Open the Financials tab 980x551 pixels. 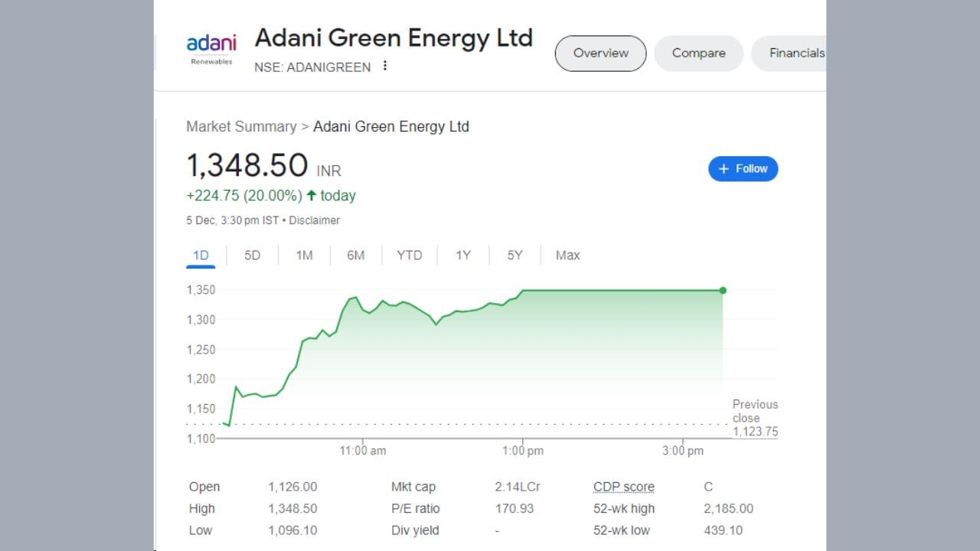point(796,53)
